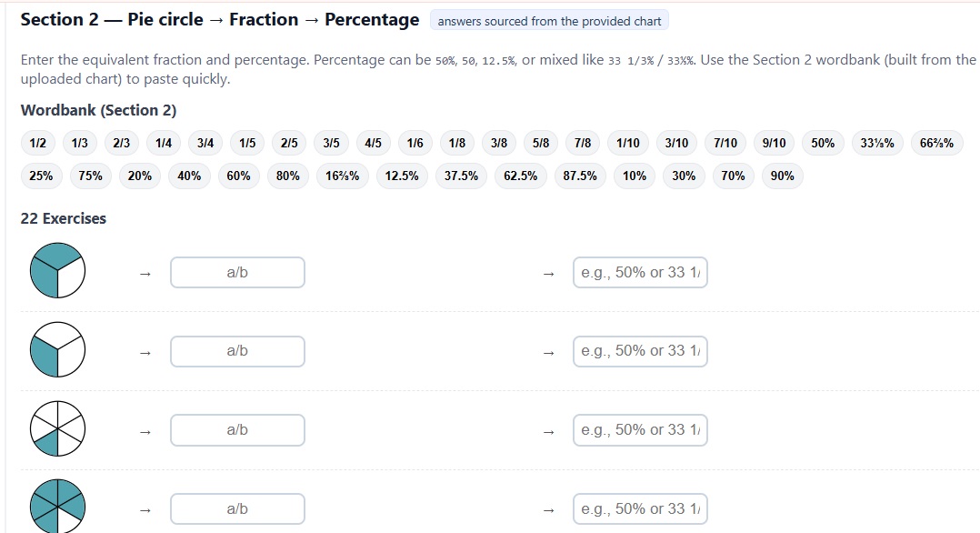Click the 75% wordbank chip
This screenshot has height=533, width=980.
91,176
